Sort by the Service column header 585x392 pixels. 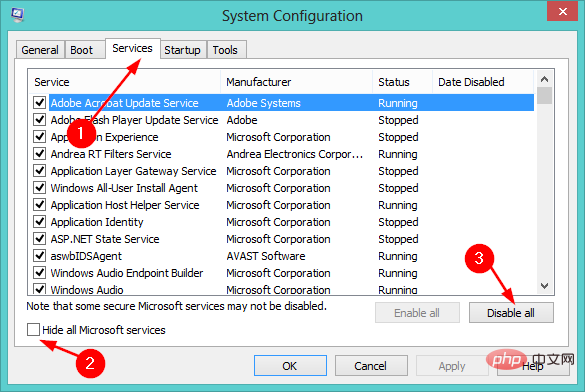[x=125, y=82]
